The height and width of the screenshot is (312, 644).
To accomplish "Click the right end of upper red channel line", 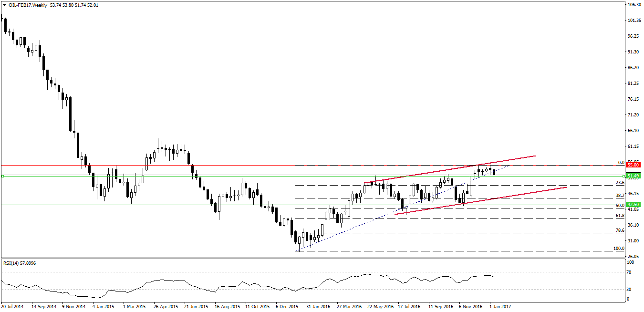I will pyautogui.click(x=536, y=156).
